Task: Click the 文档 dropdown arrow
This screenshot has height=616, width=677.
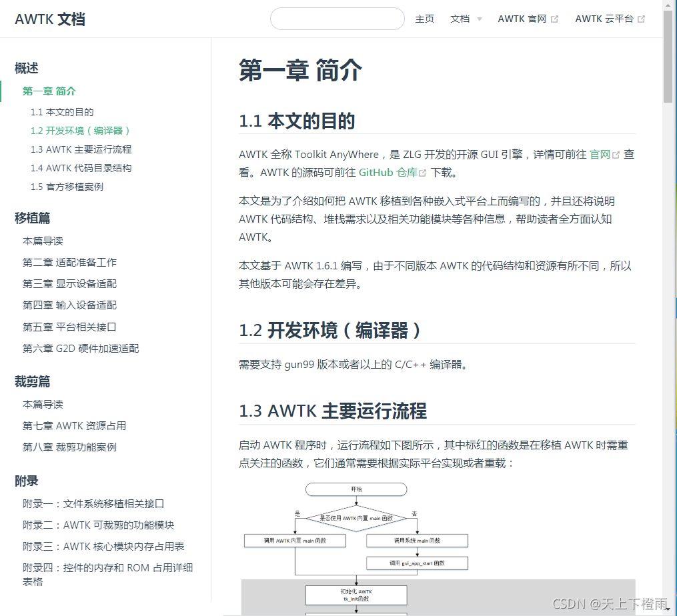Action: point(480,19)
